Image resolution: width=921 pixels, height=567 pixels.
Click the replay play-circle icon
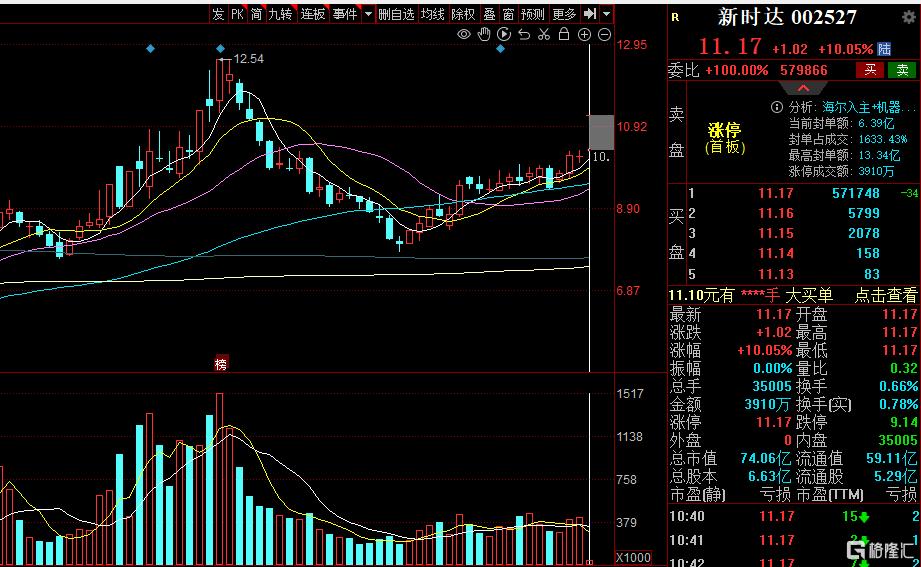504,35
